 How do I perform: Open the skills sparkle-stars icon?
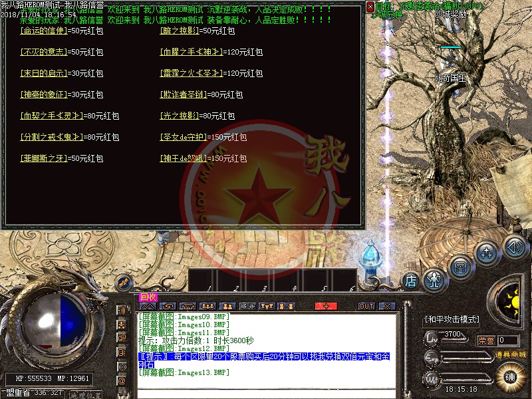487,253
